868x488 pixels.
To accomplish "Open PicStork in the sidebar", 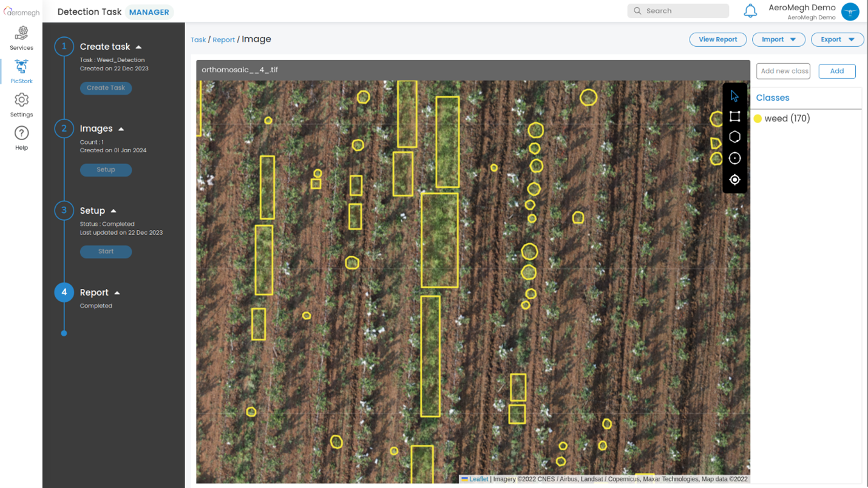I will pyautogui.click(x=21, y=71).
